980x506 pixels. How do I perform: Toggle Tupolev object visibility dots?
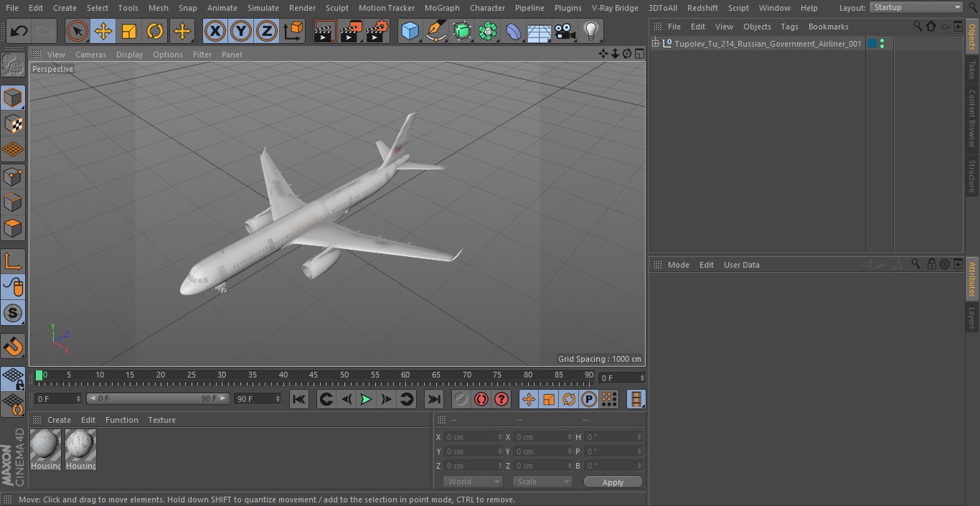point(882,44)
